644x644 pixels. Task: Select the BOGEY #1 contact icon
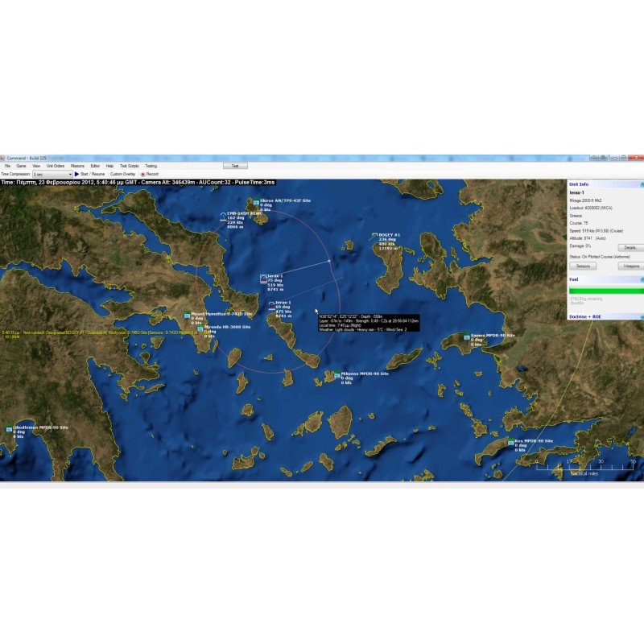click(374, 236)
